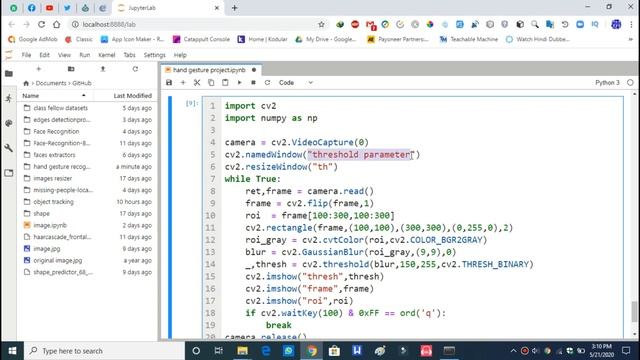Click the Python 3 kernel name
640x360 pixels.
coord(607,82)
